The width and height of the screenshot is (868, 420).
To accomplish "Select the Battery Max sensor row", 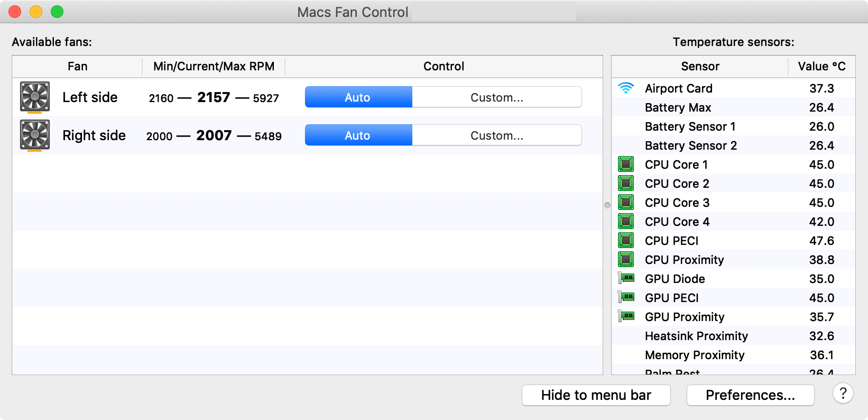I will click(x=733, y=107).
